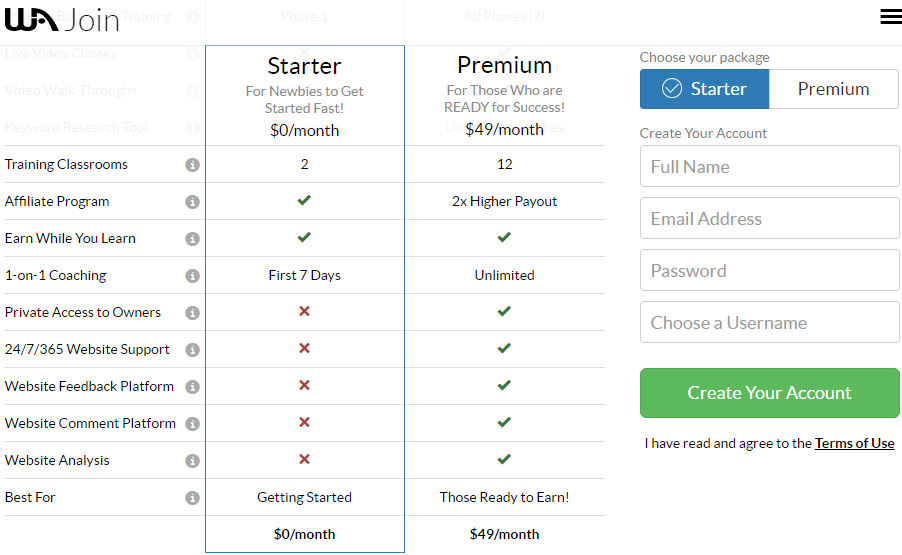
Task: Click the WA Join logo
Action: pyautogui.click(x=62, y=20)
